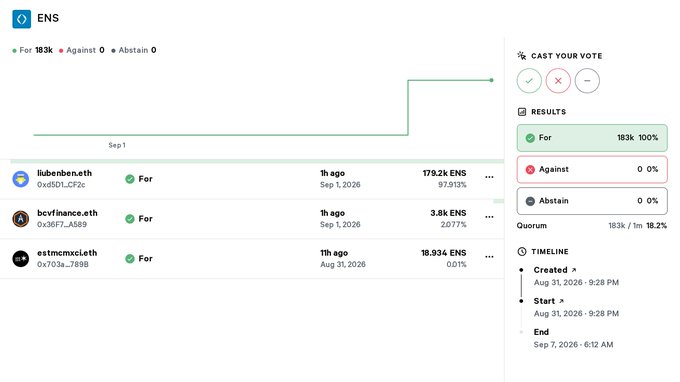Viewport: 680px width, 382px height.
Task: Click the 97.913% share value
Action: click(452, 185)
